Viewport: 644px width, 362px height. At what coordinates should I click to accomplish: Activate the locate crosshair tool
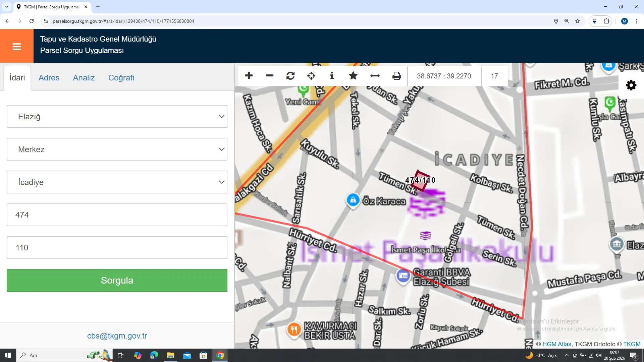[311, 76]
